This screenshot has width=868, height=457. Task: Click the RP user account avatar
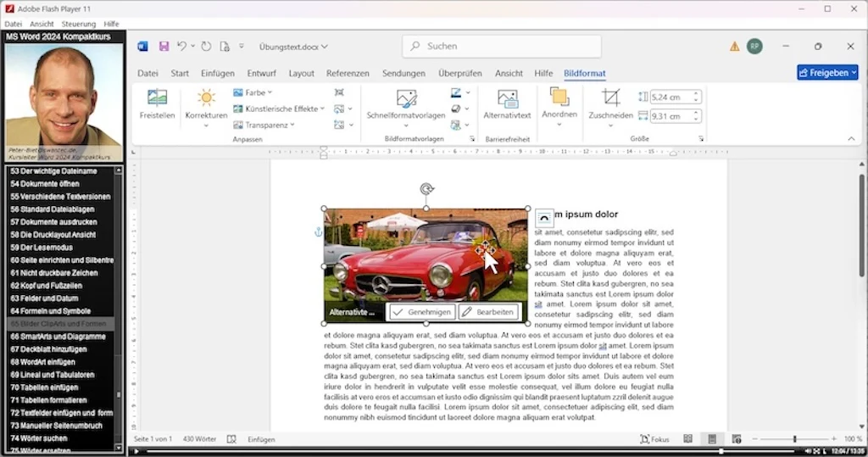click(754, 47)
